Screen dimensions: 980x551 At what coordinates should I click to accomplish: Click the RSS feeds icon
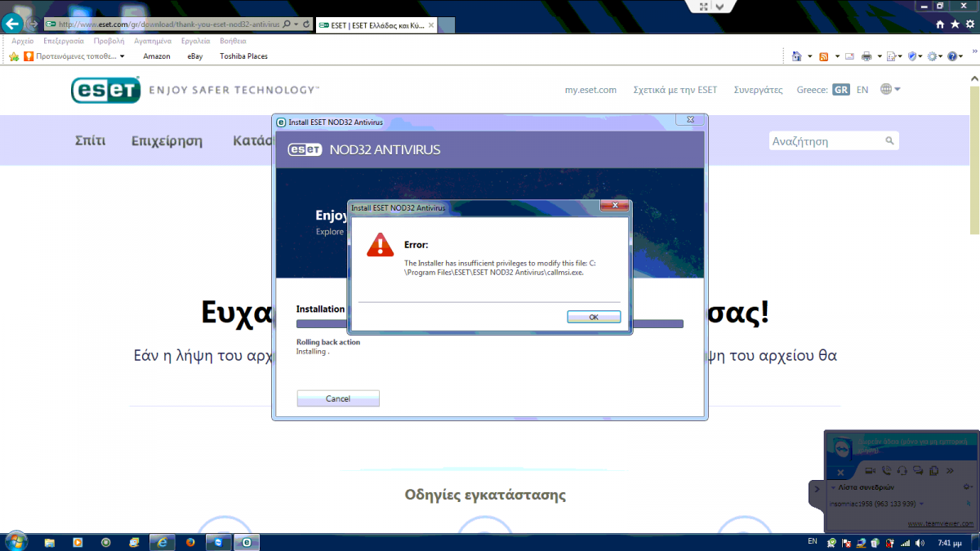(824, 56)
